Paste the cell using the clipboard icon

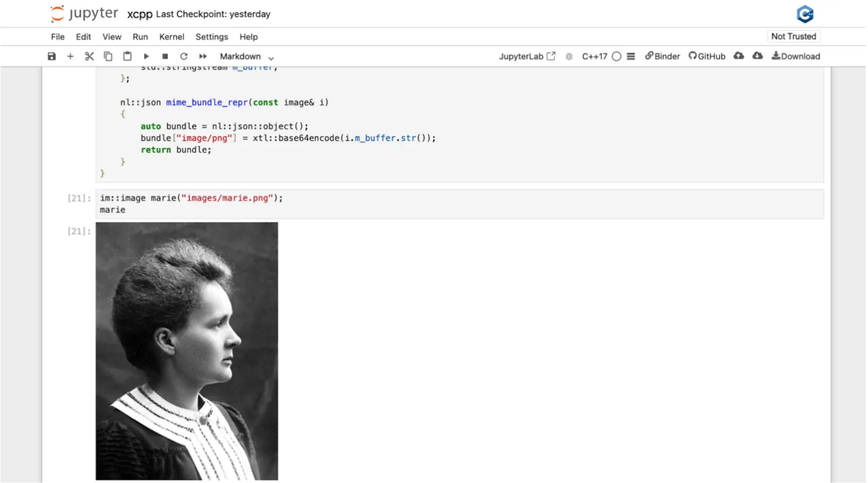[127, 56]
